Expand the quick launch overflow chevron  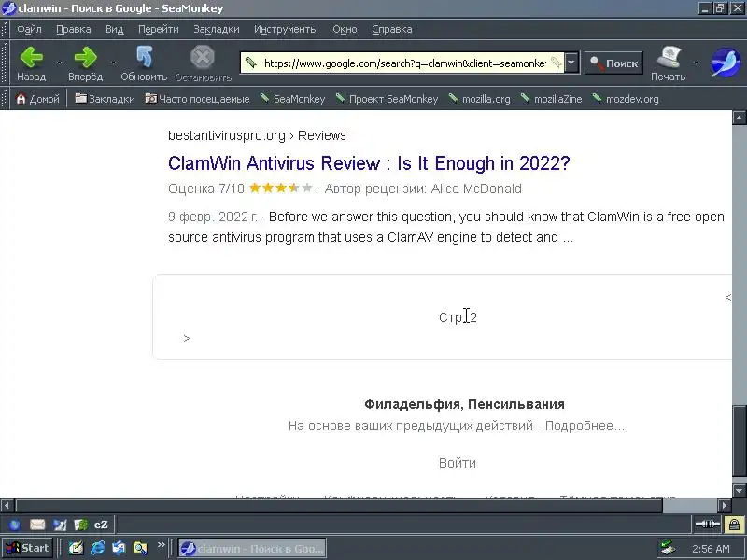point(161,545)
